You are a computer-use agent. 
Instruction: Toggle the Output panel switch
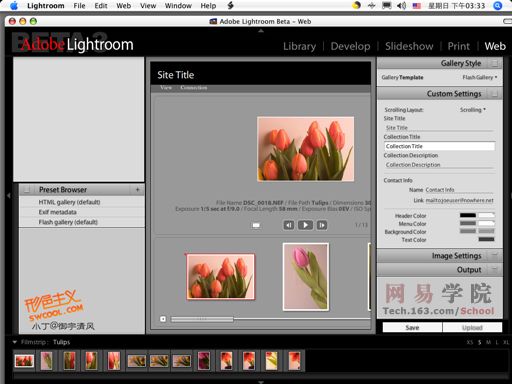[495, 270]
